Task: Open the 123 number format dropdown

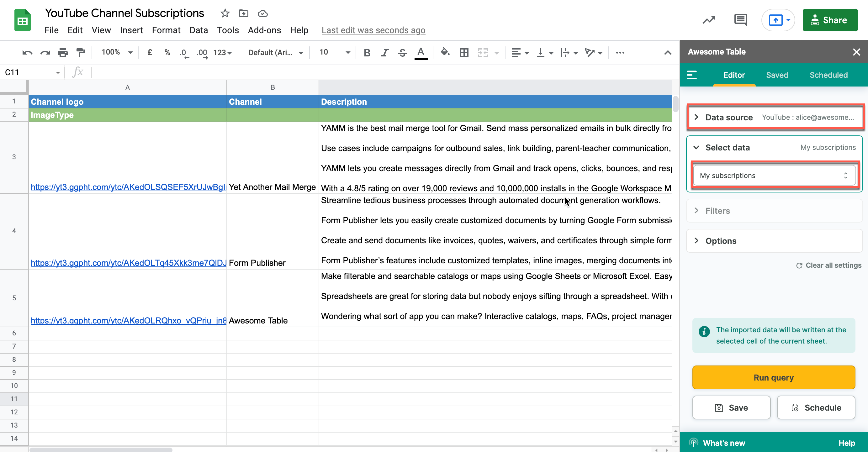Action: tap(222, 53)
